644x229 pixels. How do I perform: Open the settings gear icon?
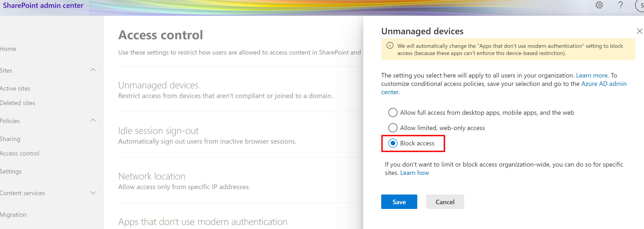point(599,5)
